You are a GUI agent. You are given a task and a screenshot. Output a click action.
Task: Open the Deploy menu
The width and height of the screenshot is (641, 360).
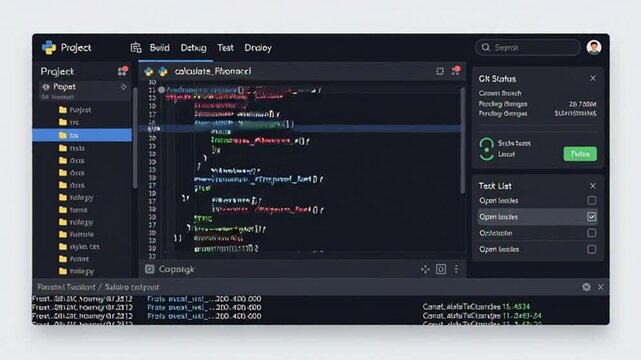pos(258,48)
